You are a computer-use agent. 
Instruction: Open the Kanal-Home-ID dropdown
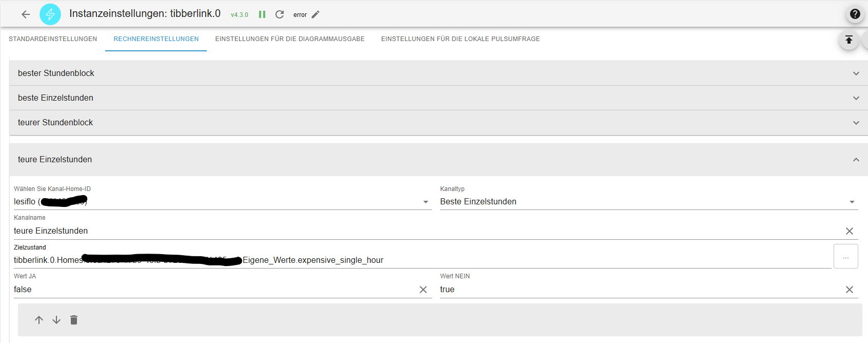(x=425, y=202)
